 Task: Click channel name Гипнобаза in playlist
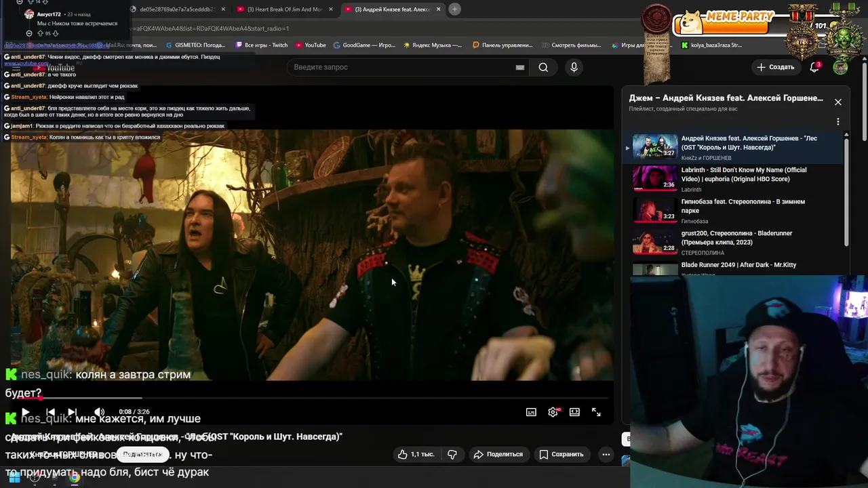coord(694,221)
